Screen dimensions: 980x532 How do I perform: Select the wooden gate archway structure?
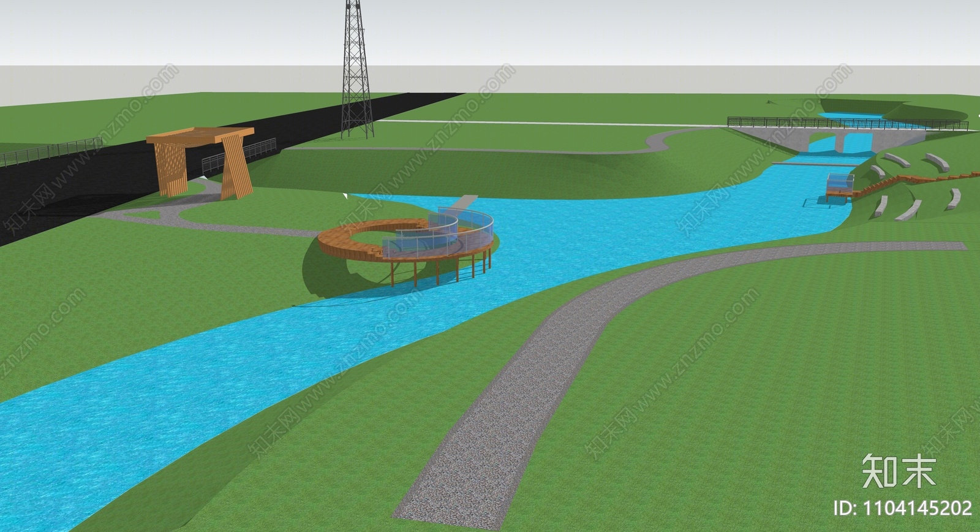coord(201,162)
